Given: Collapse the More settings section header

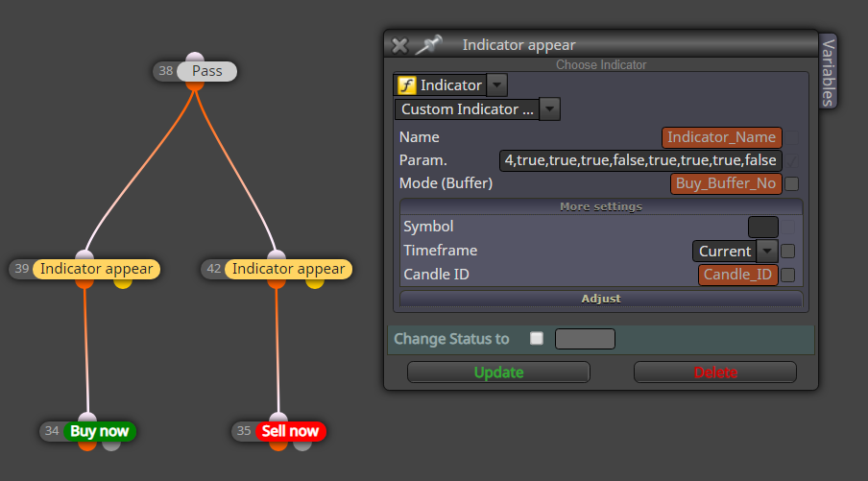Looking at the screenshot, I should point(601,206).
